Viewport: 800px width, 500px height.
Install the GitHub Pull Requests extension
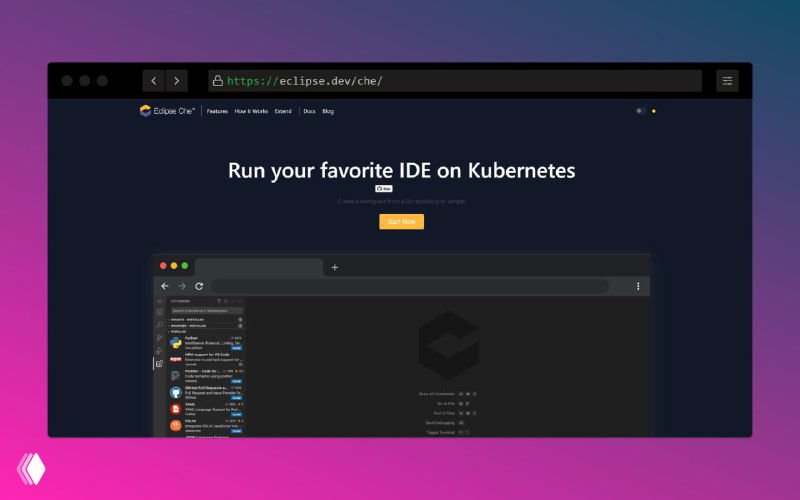coord(237,398)
